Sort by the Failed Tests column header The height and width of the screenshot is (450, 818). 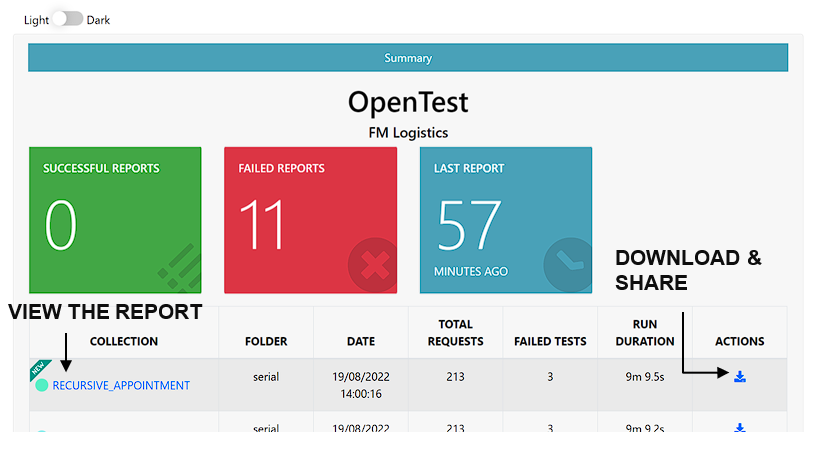[x=550, y=341]
